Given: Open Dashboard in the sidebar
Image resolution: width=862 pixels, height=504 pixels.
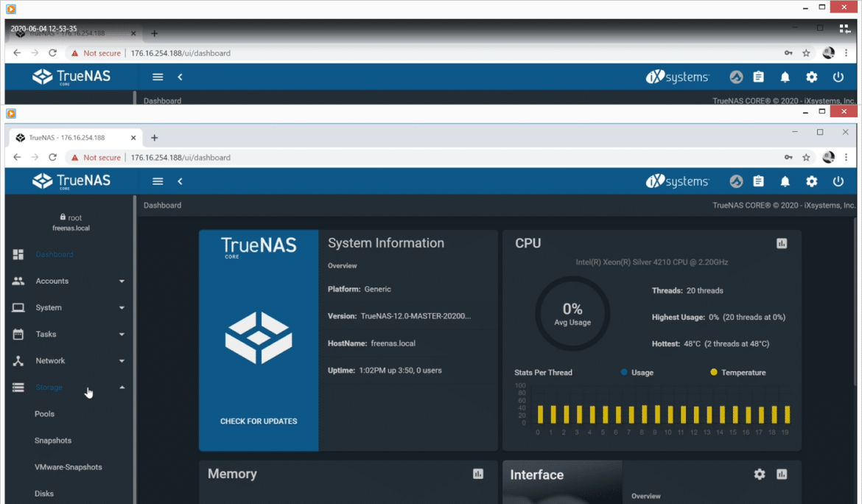Looking at the screenshot, I should (55, 254).
